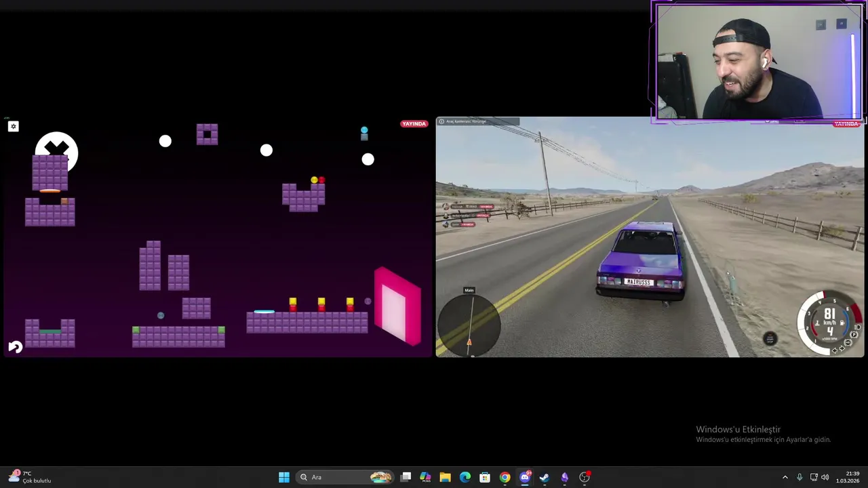
Task: Click the circular minimap in driving game
Action: pos(470,325)
